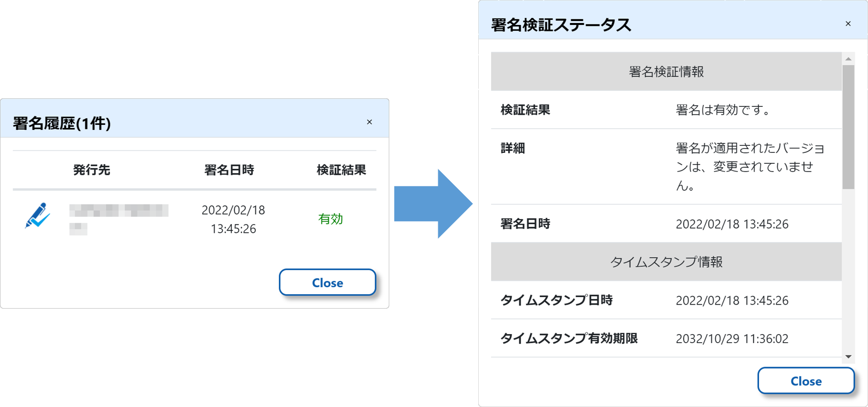This screenshot has width=868, height=407.
Task: Open the green 有効 verification result
Action: (330, 219)
